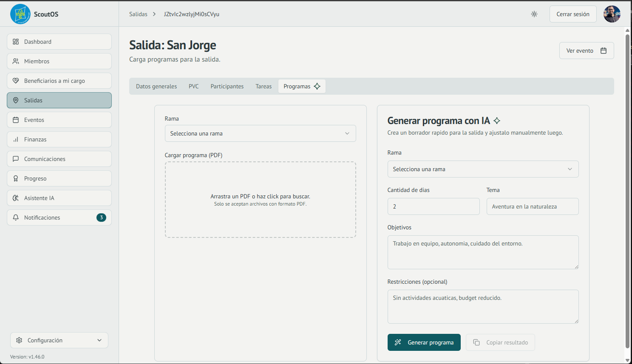Viewport: 632px width, 364px height.
Task: Switch to the Participantes tab
Action: coord(227,86)
